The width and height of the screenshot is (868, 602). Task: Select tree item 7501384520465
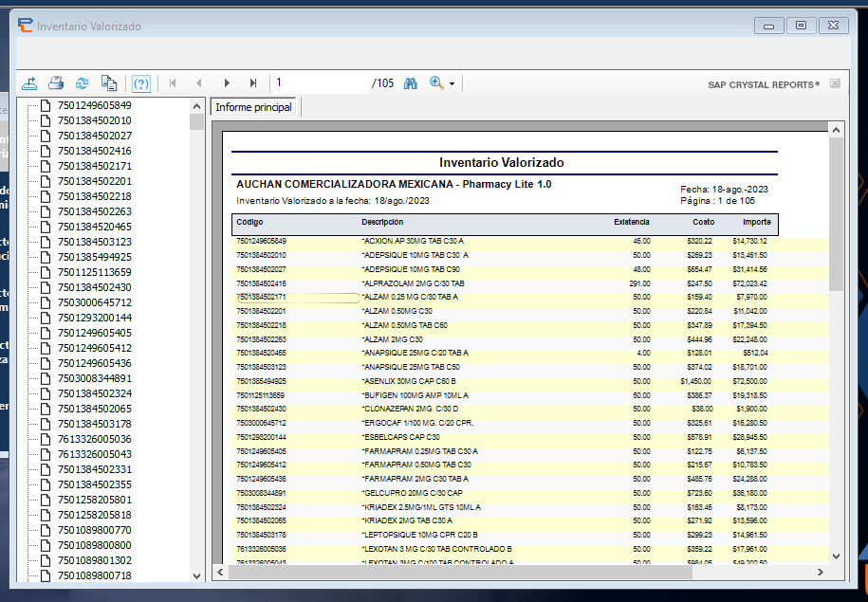click(x=95, y=227)
